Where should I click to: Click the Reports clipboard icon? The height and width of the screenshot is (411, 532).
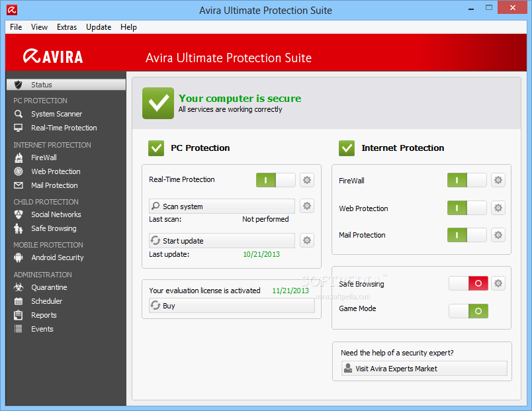pyautogui.click(x=19, y=315)
